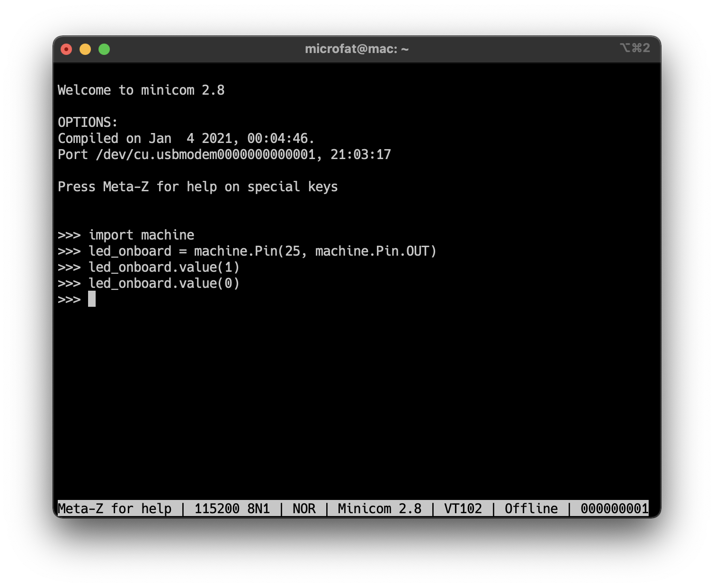714x588 pixels.
Task: Click the window title microfat@mac: ~
Action: coord(357,49)
